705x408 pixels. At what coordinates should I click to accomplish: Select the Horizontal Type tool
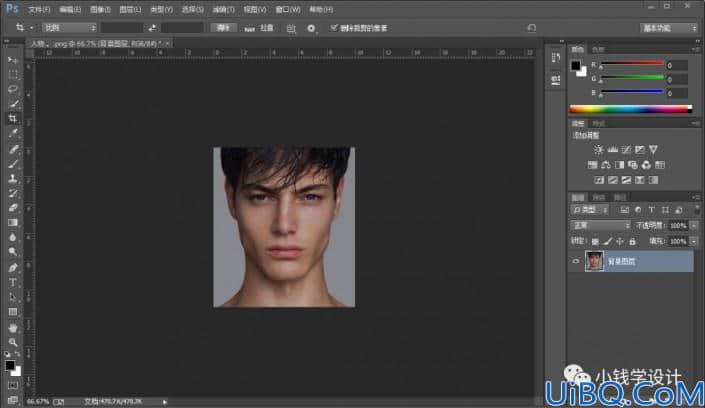13,282
